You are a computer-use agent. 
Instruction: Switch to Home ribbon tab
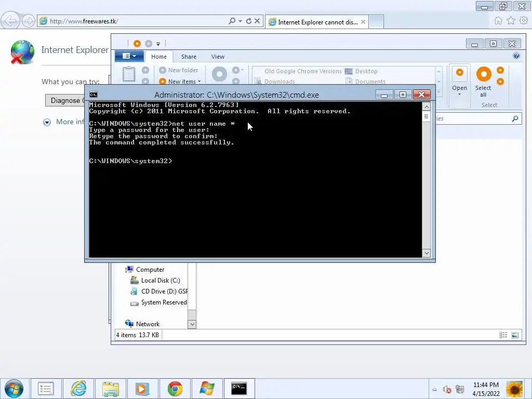click(x=159, y=57)
